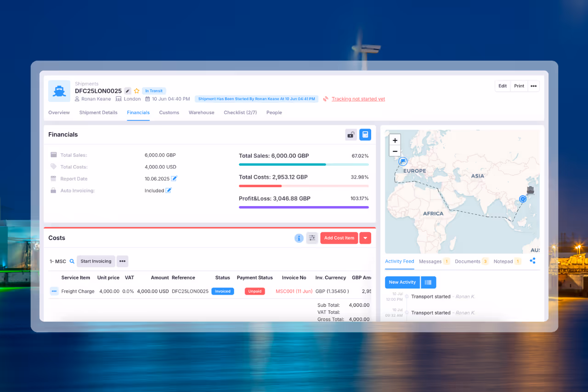Viewport: 588px width, 392px height.
Task: Toggle the padlock to lock Financials
Action: tap(351, 134)
